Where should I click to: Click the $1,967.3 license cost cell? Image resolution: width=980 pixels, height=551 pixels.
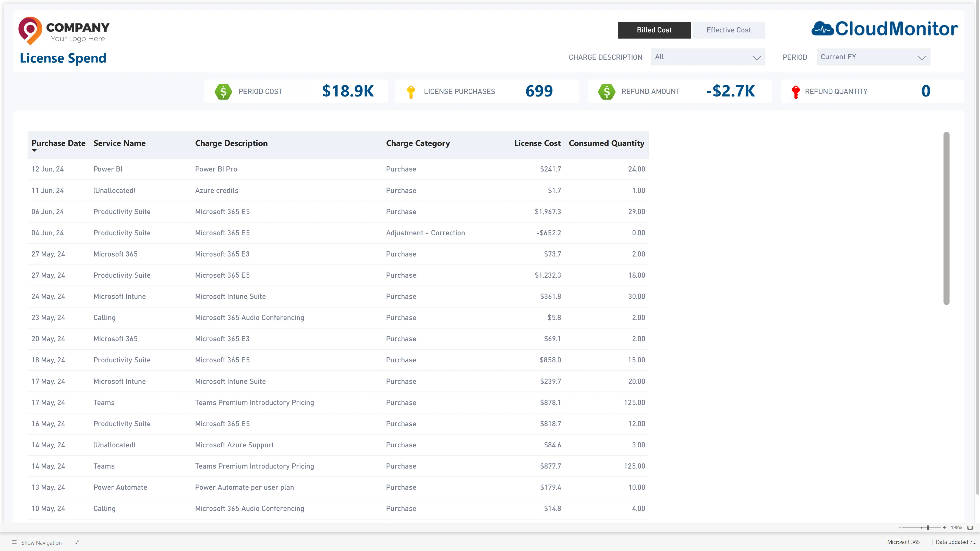548,212
